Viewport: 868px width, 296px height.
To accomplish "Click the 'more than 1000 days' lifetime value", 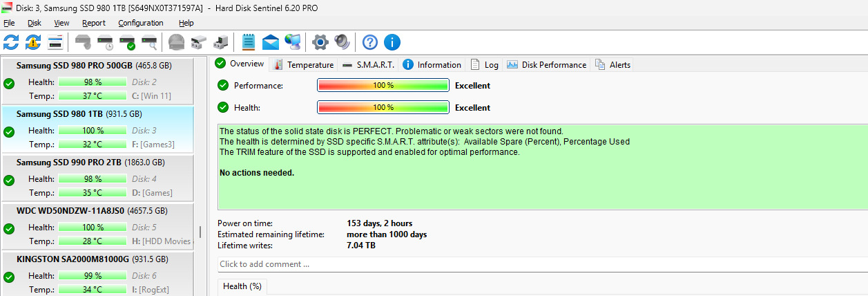I will (387, 234).
